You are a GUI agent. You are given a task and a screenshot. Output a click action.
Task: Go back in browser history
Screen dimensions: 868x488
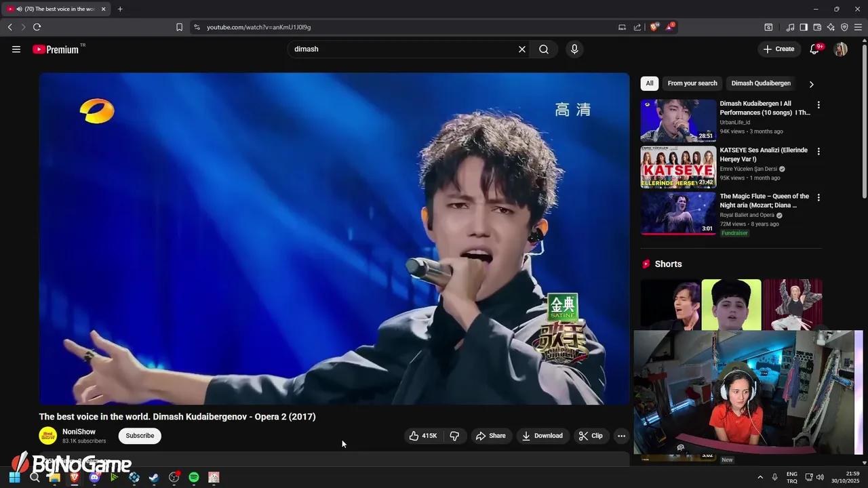click(x=9, y=27)
